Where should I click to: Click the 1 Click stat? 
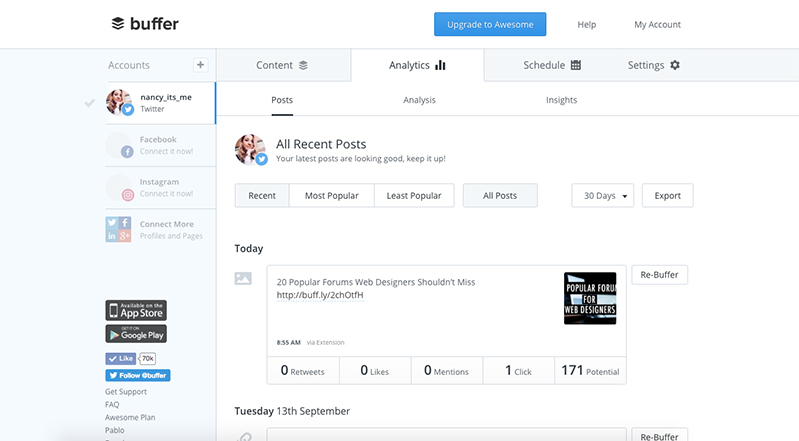pyautogui.click(x=519, y=370)
